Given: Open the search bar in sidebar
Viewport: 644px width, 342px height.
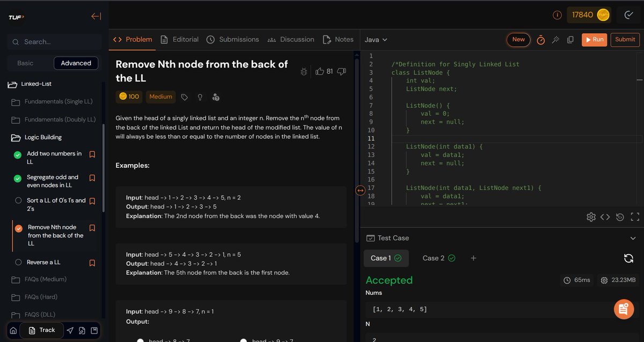Looking at the screenshot, I should point(54,42).
